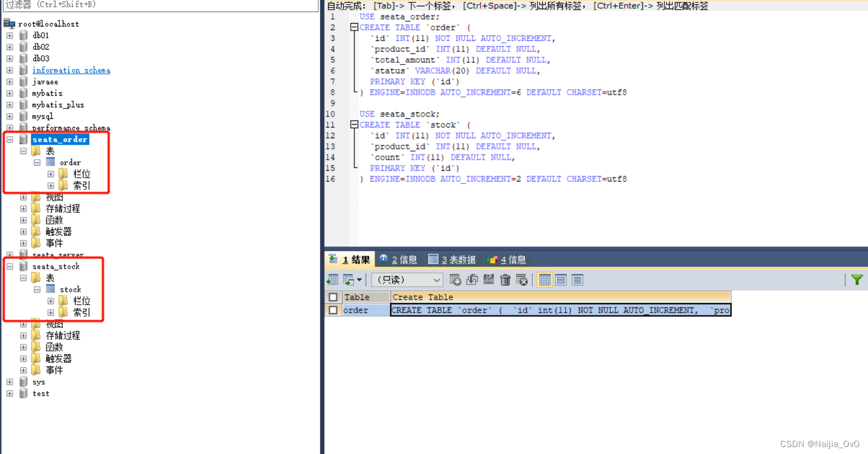Open the 只读 read-only mode dropdown
Viewport: 868px width, 454px height.
click(x=407, y=280)
